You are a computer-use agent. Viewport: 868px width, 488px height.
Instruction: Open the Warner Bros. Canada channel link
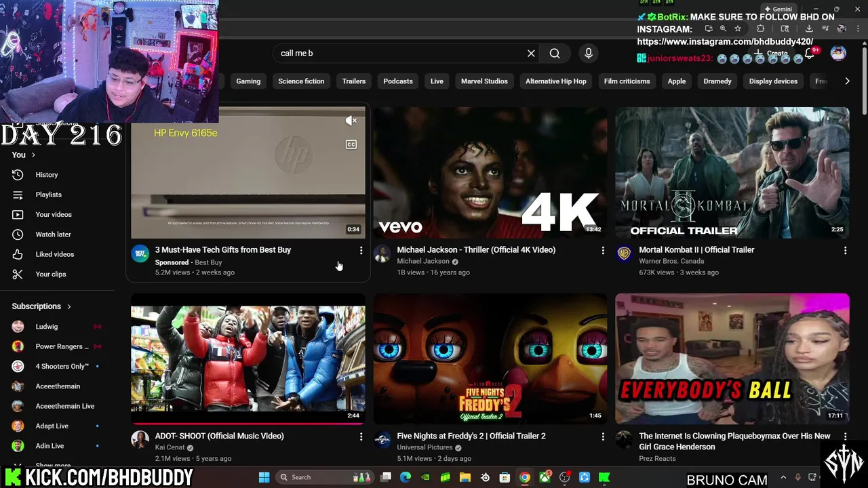(x=671, y=262)
